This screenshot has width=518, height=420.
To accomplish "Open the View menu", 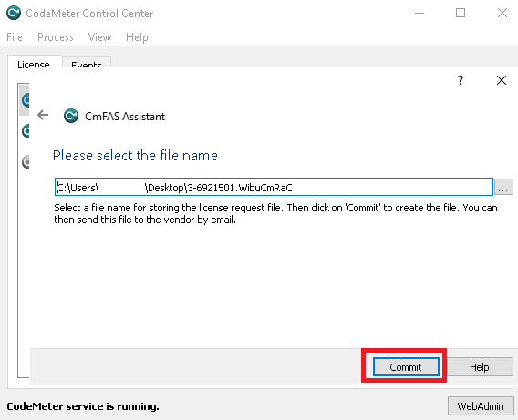I will (x=99, y=37).
